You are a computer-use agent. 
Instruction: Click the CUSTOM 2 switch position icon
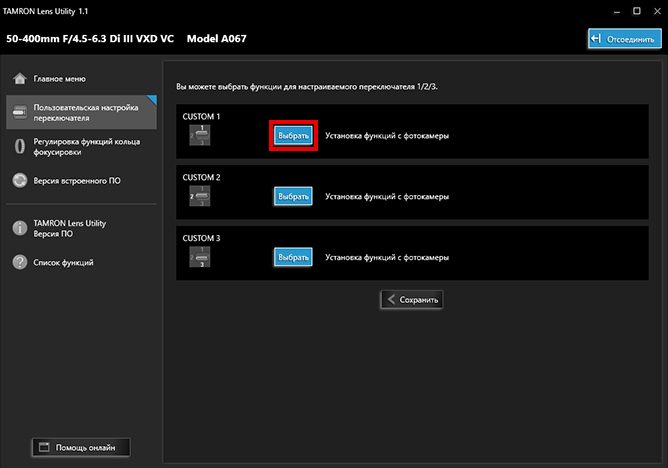tap(200, 196)
